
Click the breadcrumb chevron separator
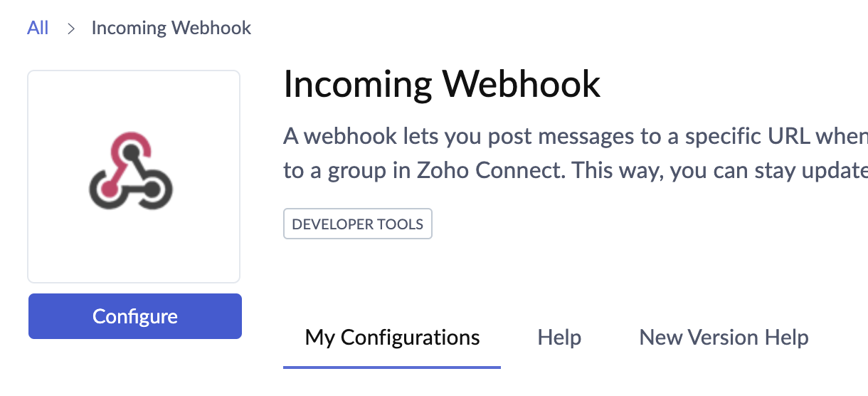pyautogui.click(x=70, y=28)
